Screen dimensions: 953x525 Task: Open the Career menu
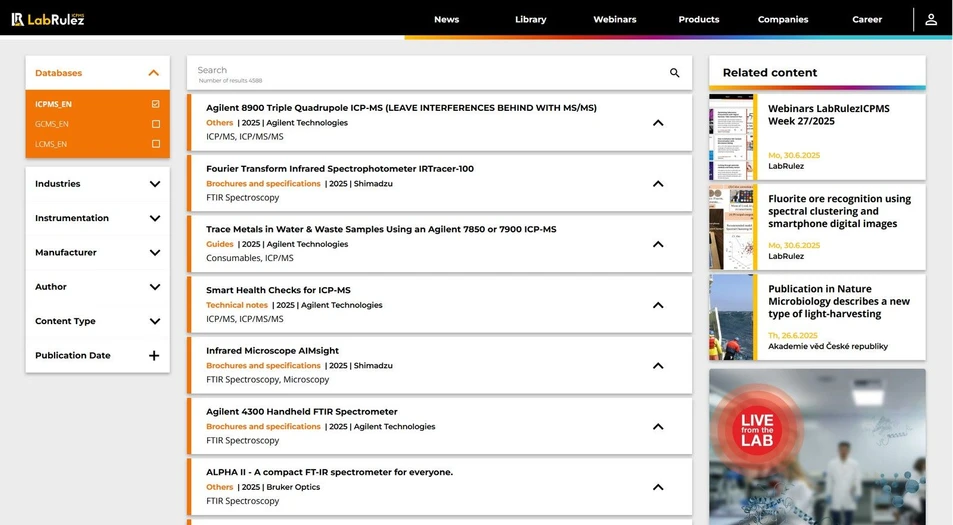click(x=867, y=19)
